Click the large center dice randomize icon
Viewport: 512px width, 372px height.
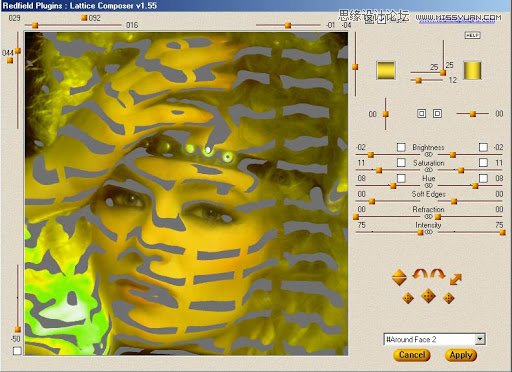428,296
